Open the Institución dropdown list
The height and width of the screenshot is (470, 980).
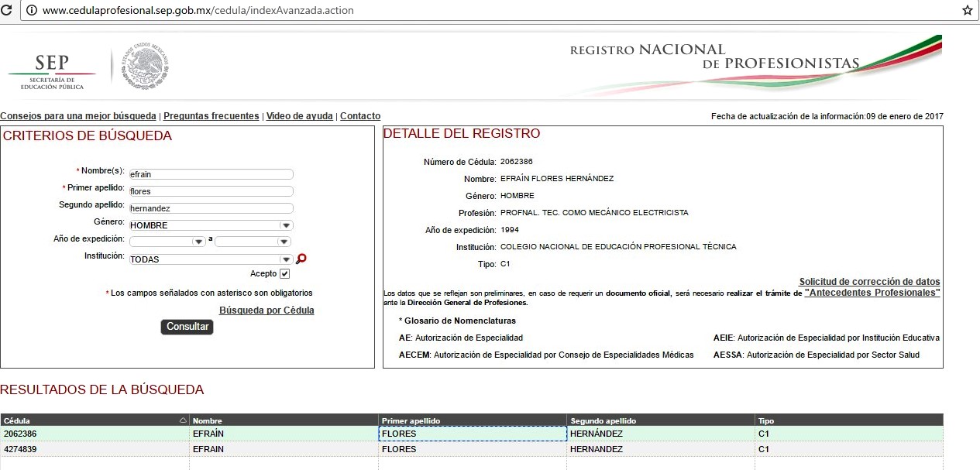tap(286, 259)
